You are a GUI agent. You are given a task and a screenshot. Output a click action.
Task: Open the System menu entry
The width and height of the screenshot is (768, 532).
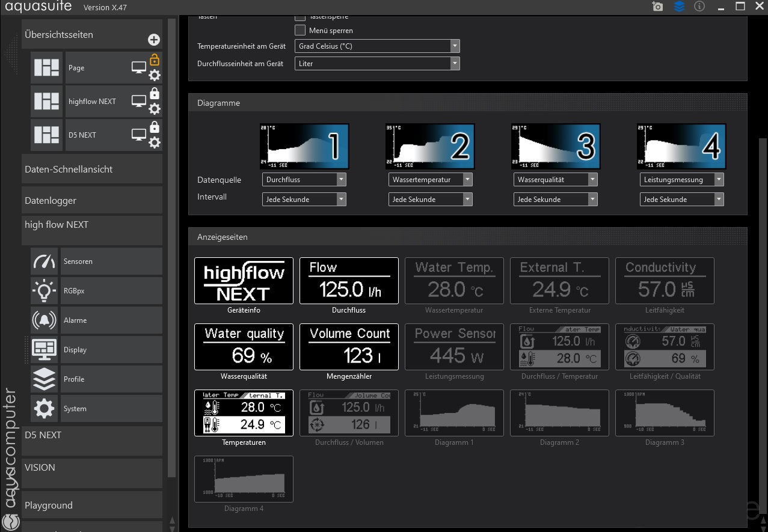pyautogui.click(x=111, y=409)
